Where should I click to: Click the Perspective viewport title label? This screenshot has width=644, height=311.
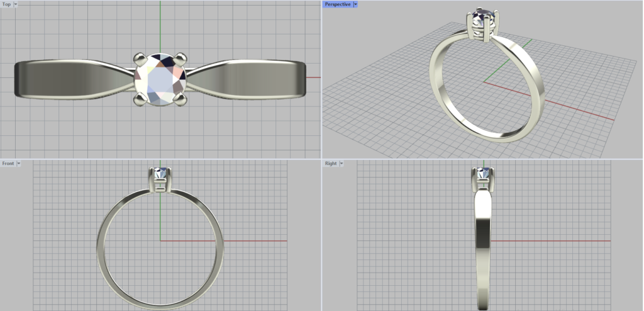click(x=337, y=4)
